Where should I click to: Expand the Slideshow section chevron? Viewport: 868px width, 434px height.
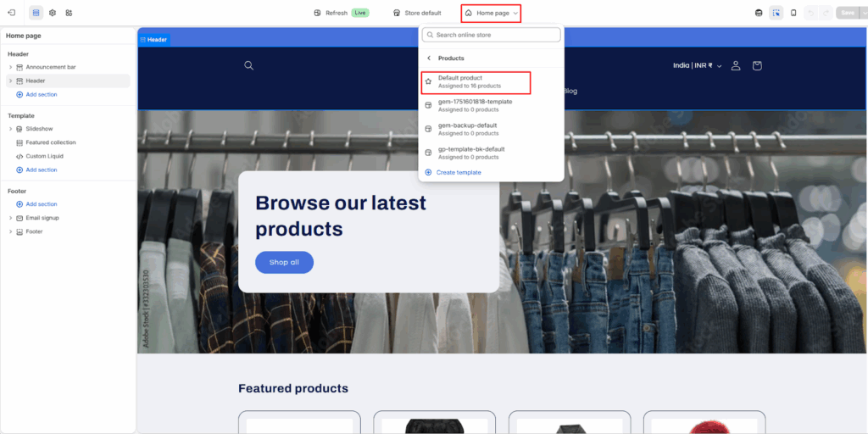[10, 129]
